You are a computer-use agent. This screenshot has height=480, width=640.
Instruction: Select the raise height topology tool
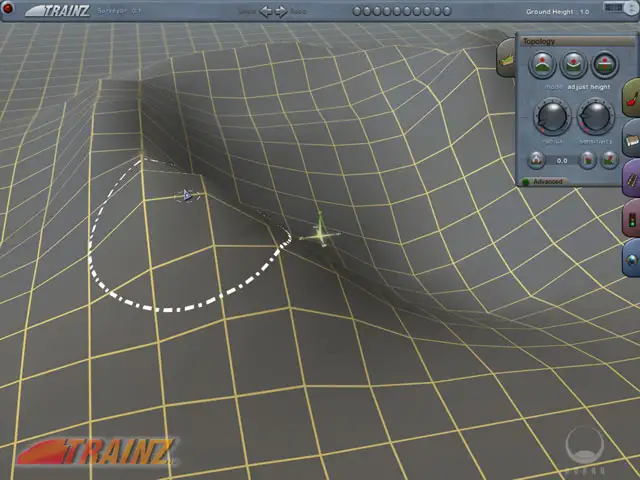(542, 64)
